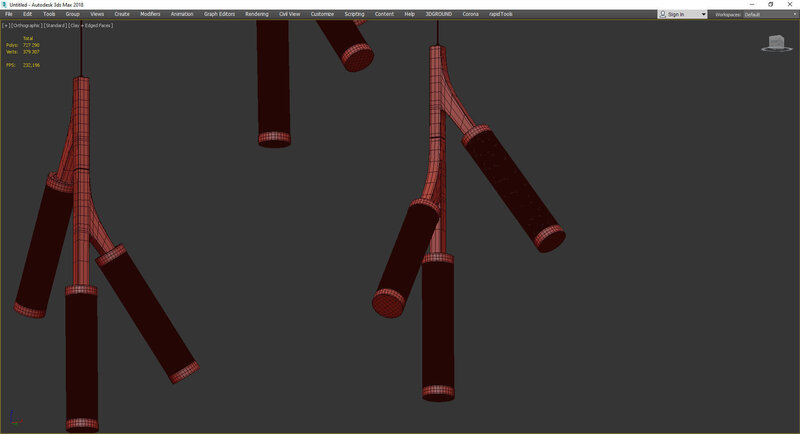Open the rapidTools menu
This screenshot has height=434, width=800.
coord(502,14)
